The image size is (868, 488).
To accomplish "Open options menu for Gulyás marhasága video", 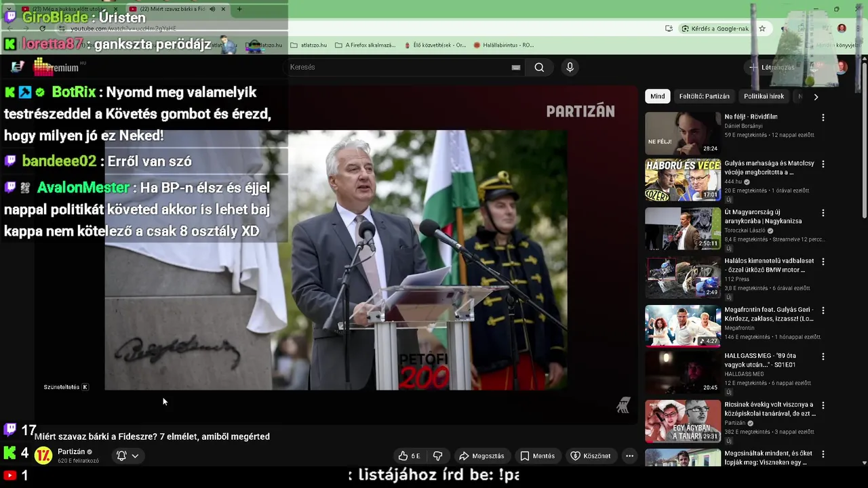I will tap(823, 164).
